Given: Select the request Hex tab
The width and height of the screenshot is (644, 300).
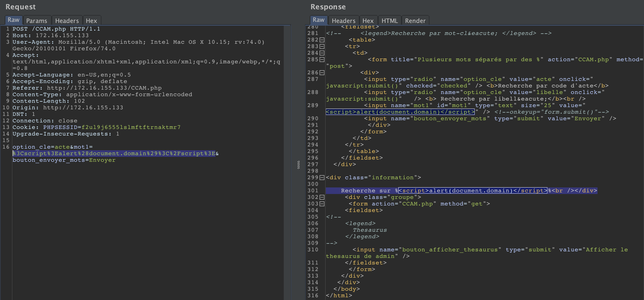Looking at the screenshot, I should [x=91, y=21].
